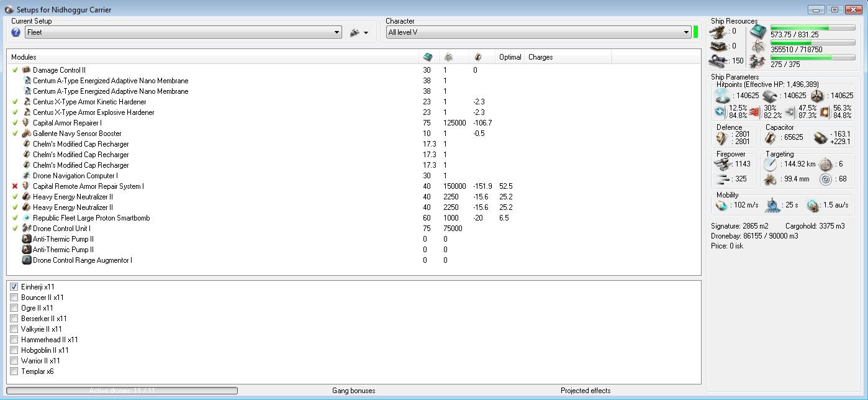
Task: Click the Armor Kinetic Hardener module icon
Action: point(27,102)
